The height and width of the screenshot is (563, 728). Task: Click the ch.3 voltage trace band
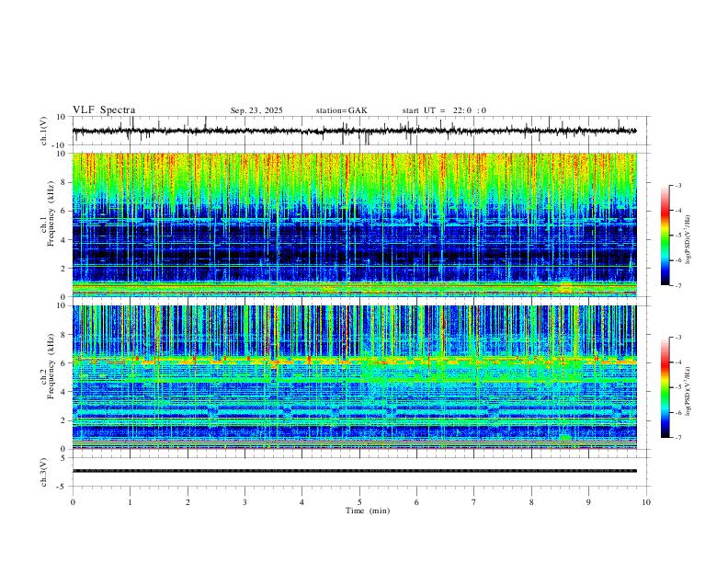(x=354, y=471)
